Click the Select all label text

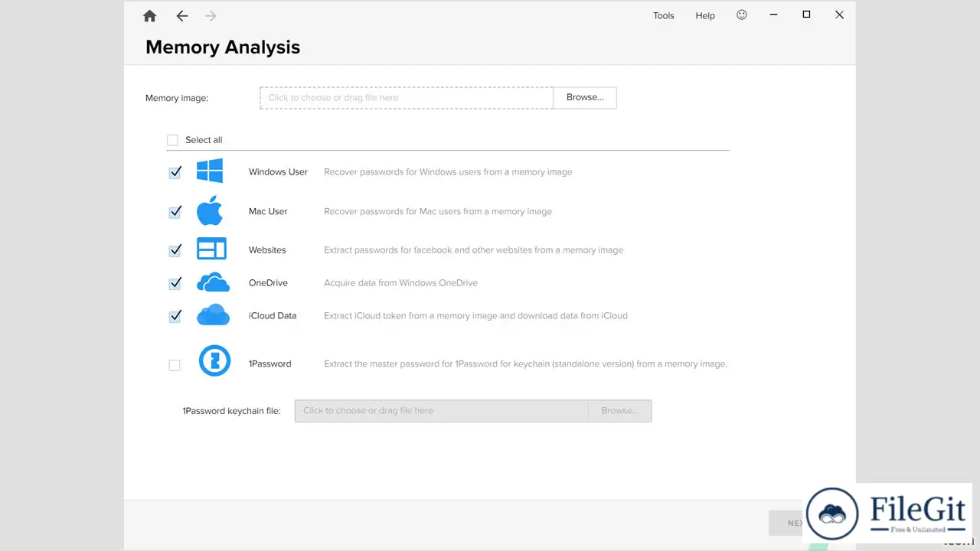204,140
